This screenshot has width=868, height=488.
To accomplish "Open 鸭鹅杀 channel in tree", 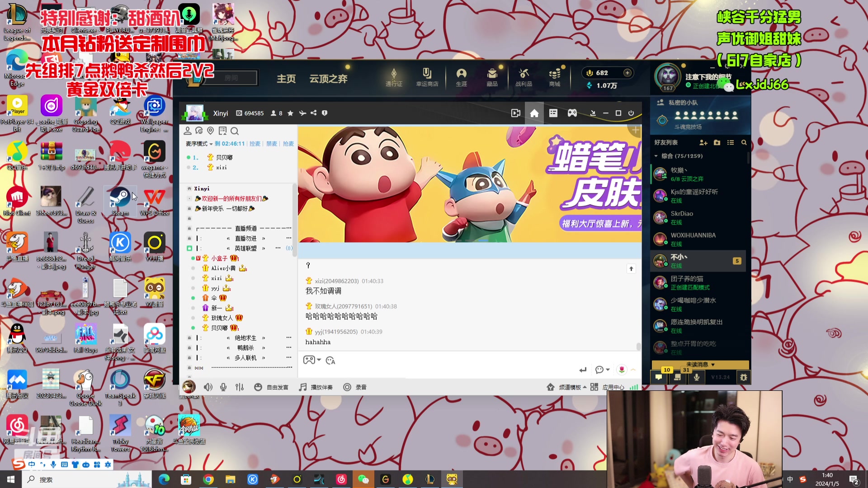I will (x=245, y=348).
